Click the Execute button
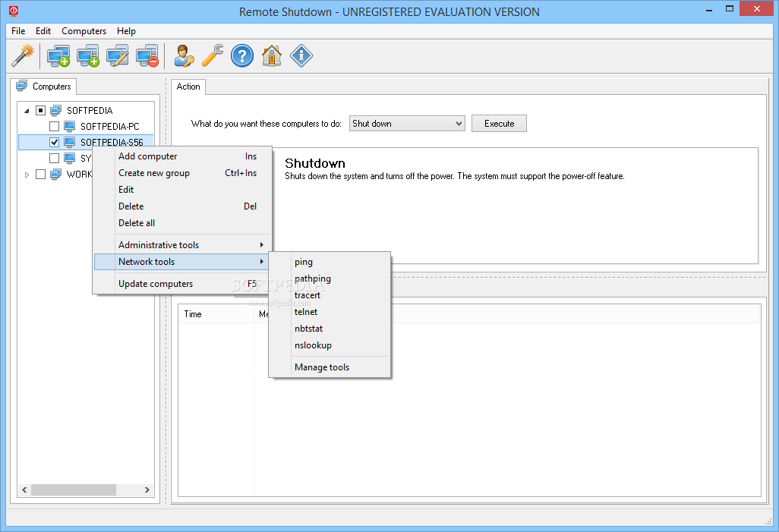779x532 pixels. [x=499, y=123]
